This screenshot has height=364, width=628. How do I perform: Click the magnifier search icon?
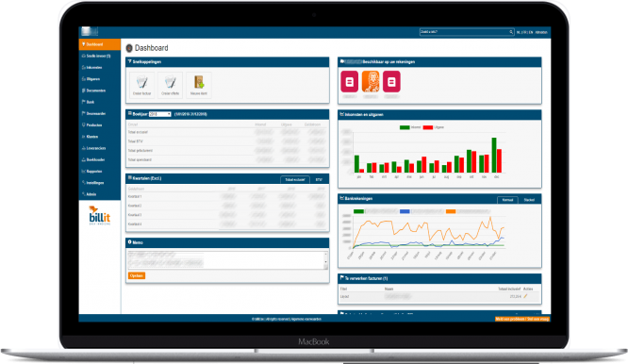pyautogui.click(x=511, y=32)
